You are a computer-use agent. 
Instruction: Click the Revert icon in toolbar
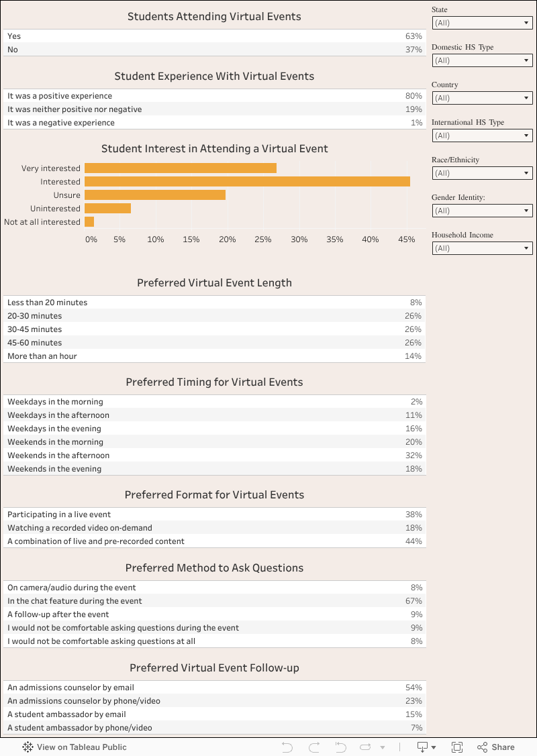(x=340, y=747)
